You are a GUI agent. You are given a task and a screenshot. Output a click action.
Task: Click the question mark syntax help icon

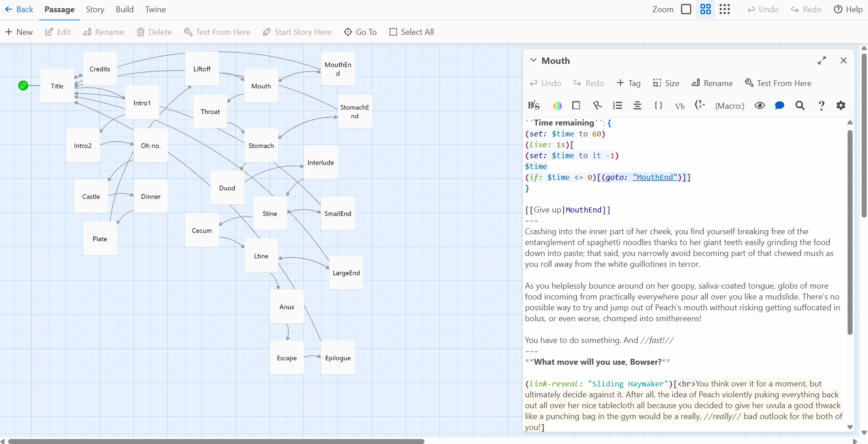[821, 106]
